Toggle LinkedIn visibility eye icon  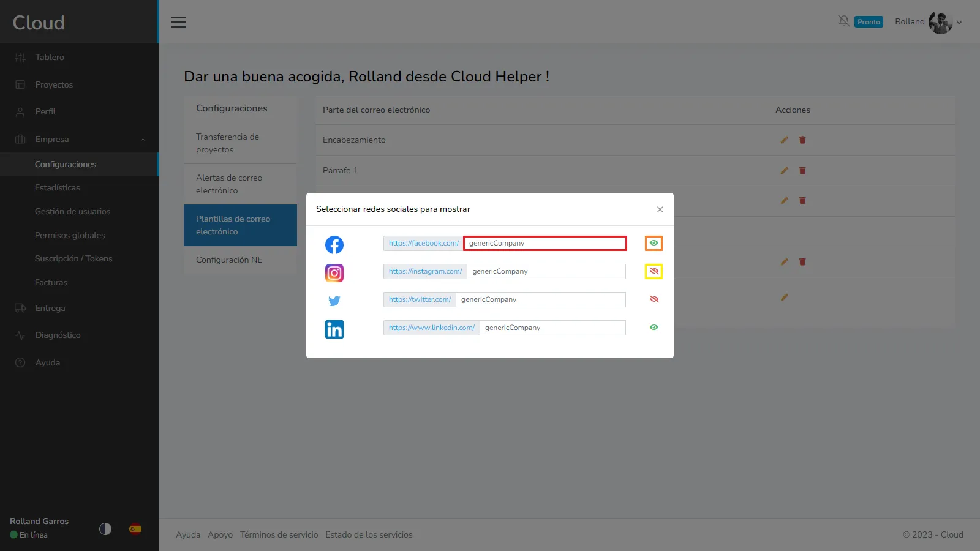point(654,328)
